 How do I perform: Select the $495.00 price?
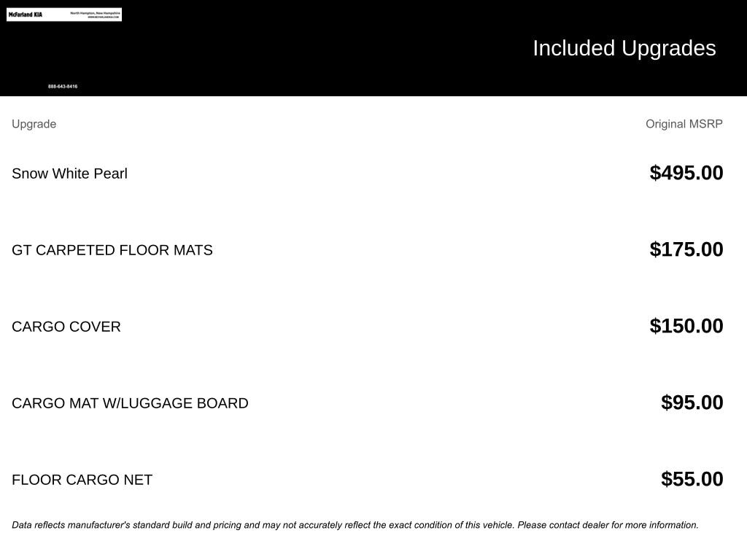tap(686, 173)
